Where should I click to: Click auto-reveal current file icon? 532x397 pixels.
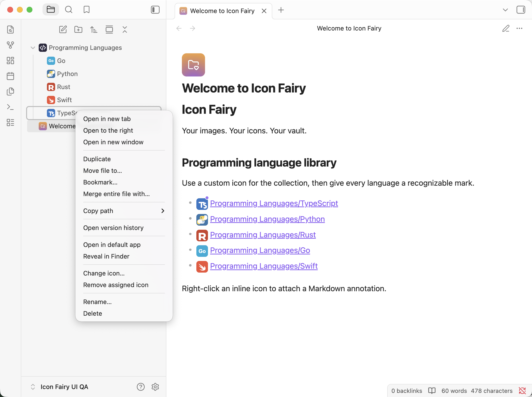(x=109, y=30)
